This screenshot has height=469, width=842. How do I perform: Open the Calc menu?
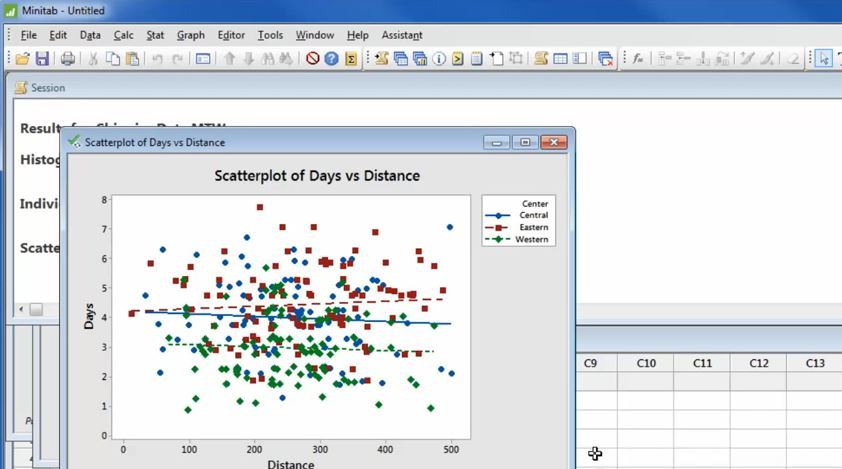124,35
